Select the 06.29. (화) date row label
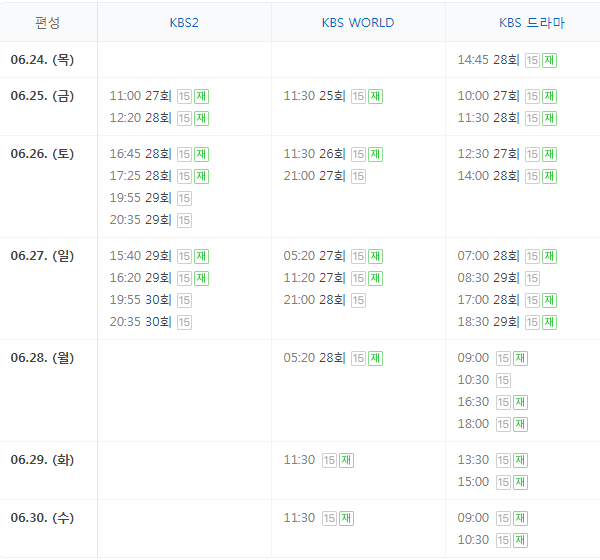 click(42, 460)
